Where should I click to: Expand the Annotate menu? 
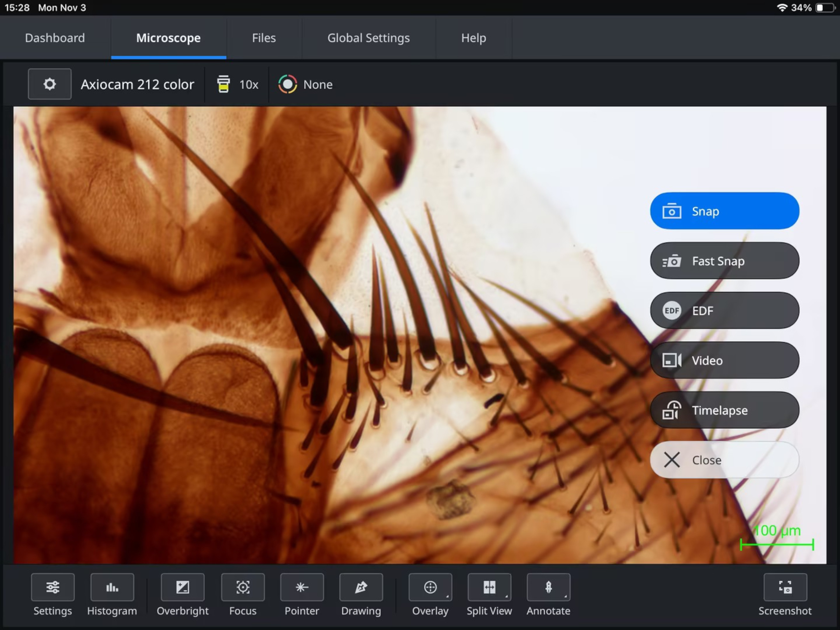[x=549, y=587]
